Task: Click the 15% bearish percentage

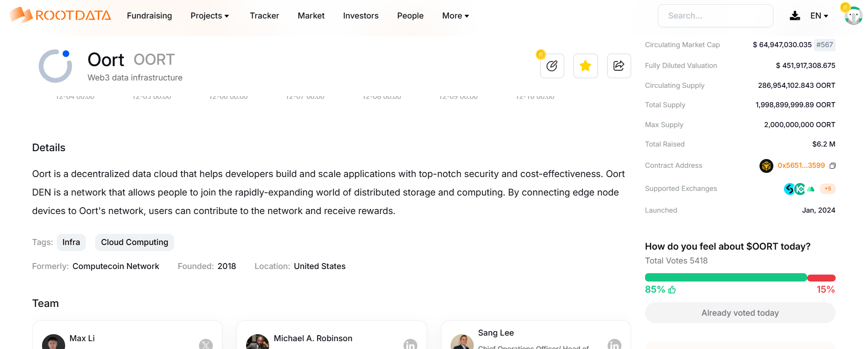Action: (x=826, y=290)
